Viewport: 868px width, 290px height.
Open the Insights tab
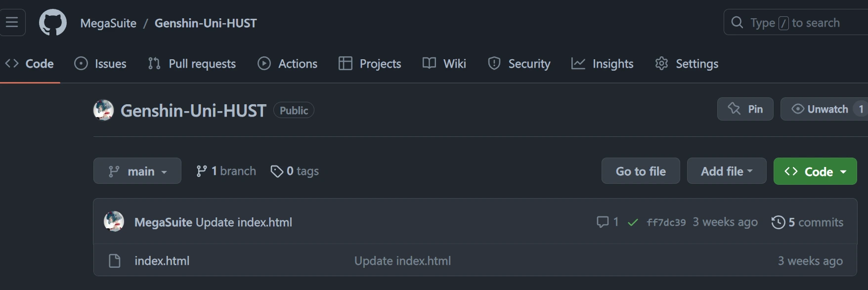pyautogui.click(x=602, y=64)
